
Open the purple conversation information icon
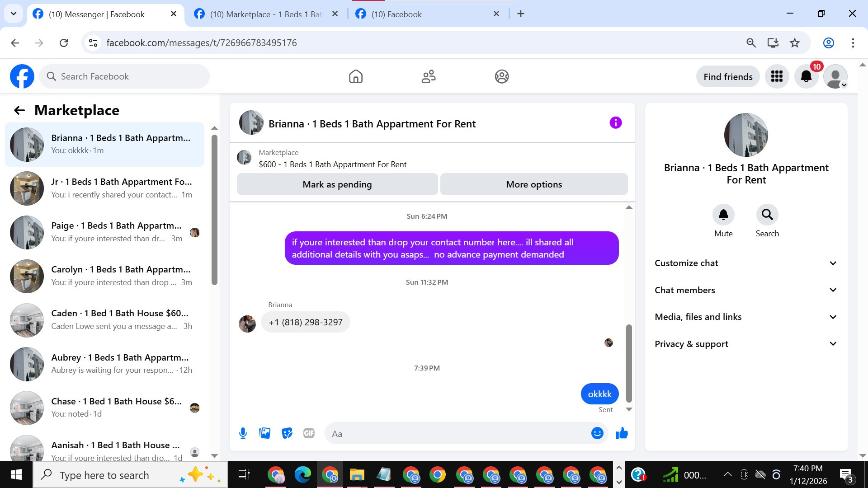615,123
